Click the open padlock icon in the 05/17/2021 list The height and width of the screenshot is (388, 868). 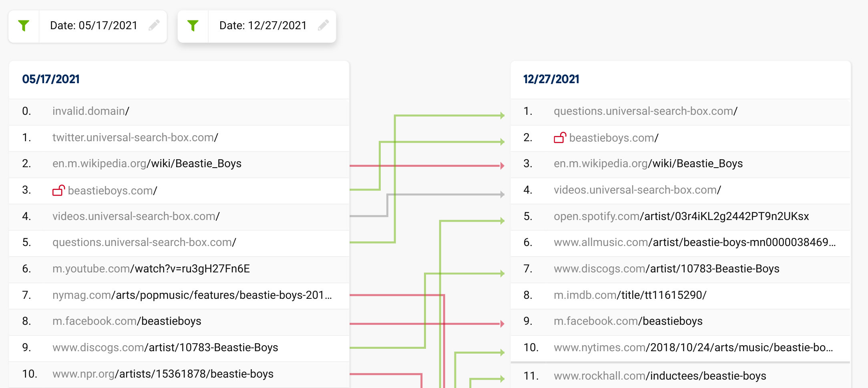point(58,190)
